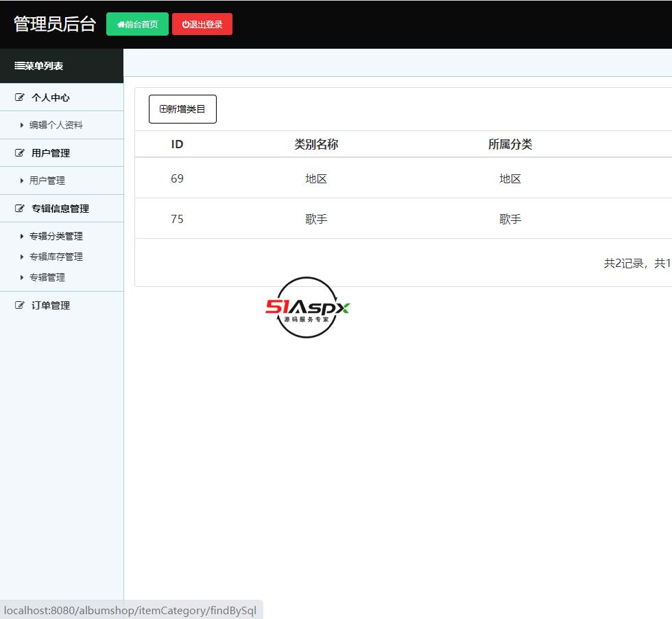Click the 菜单列表 sidebar header
672x619 pixels.
[x=62, y=66]
